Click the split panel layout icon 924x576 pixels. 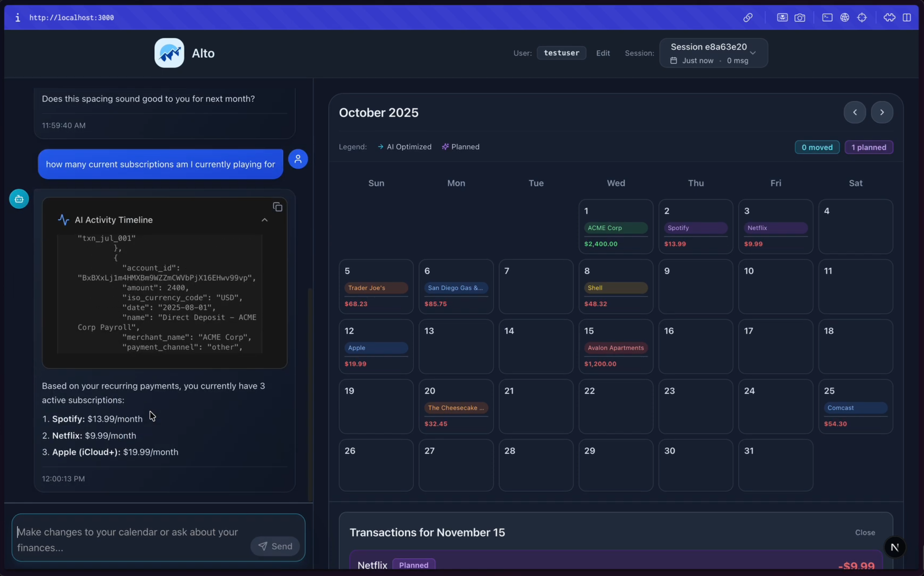click(x=907, y=18)
